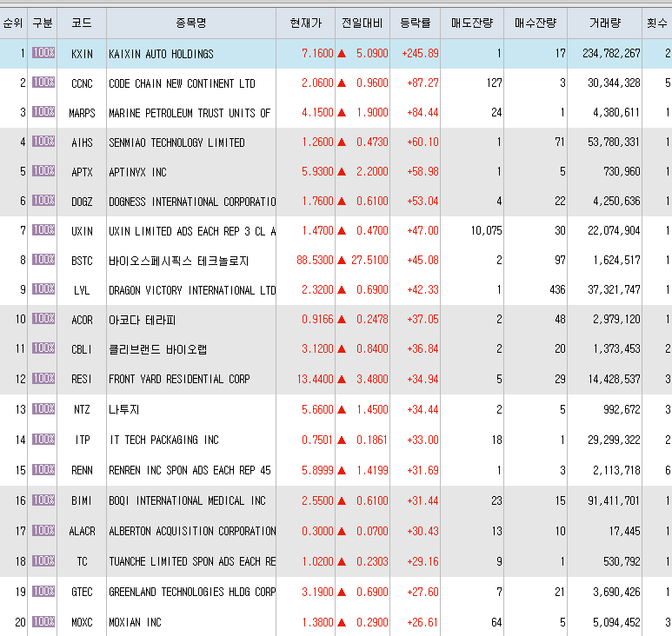672x636 pixels.
Task: Sort by the 종목명 column header
Action: 191,23
